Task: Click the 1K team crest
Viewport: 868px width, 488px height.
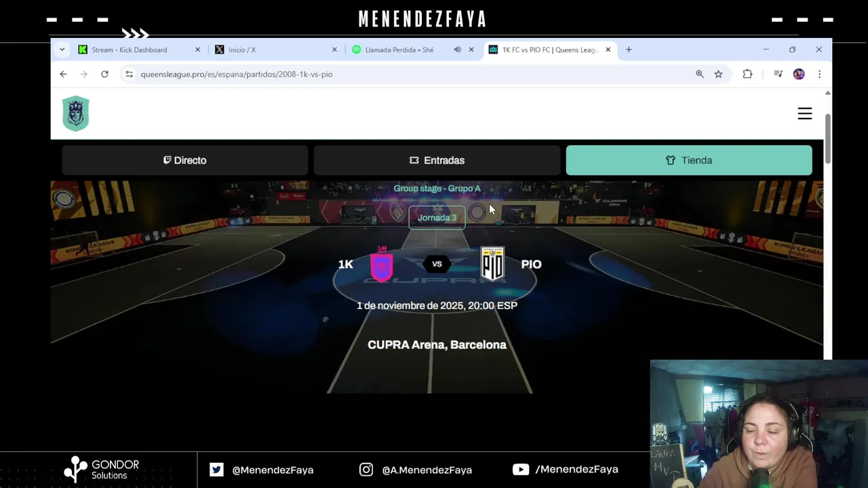Action: 382,264
